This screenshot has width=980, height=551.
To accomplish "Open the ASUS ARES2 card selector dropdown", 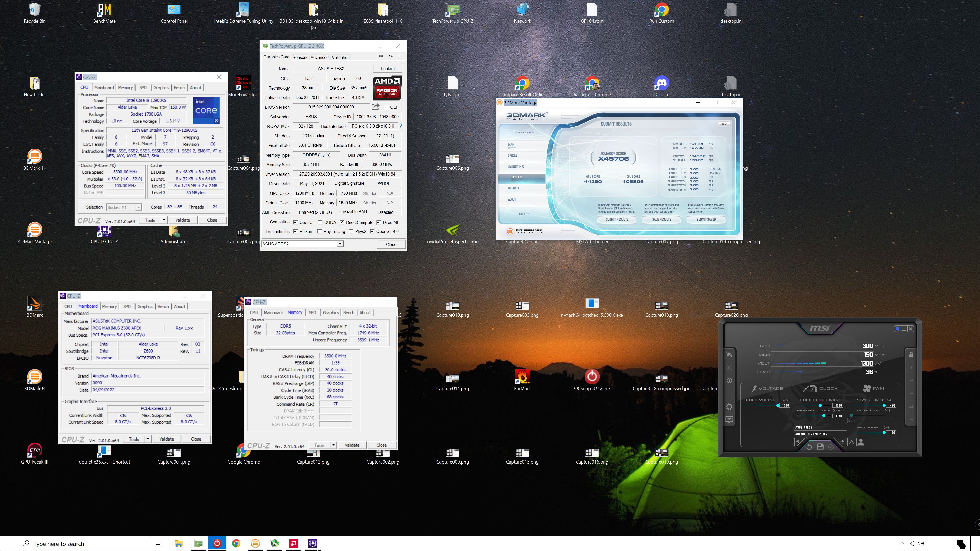I will (340, 244).
